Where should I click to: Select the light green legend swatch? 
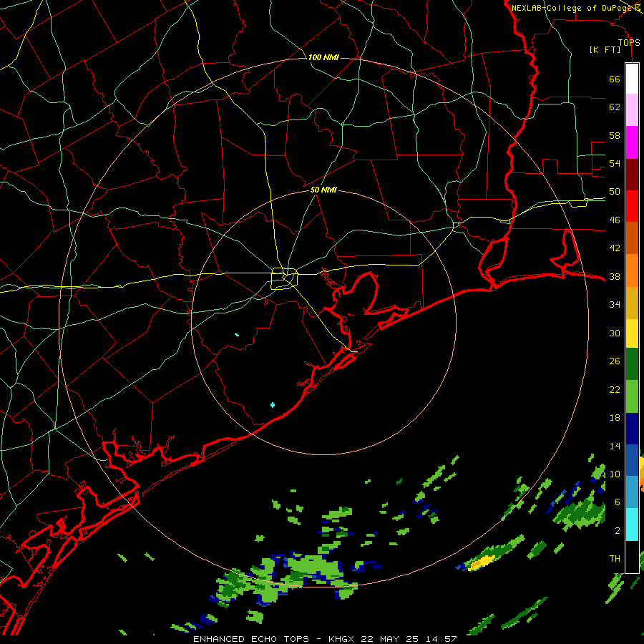[632, 396]
